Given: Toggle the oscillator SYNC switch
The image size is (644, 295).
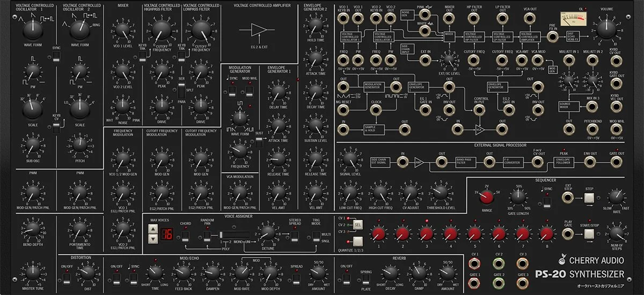Looking at the screenshot, I should point(56,57).
